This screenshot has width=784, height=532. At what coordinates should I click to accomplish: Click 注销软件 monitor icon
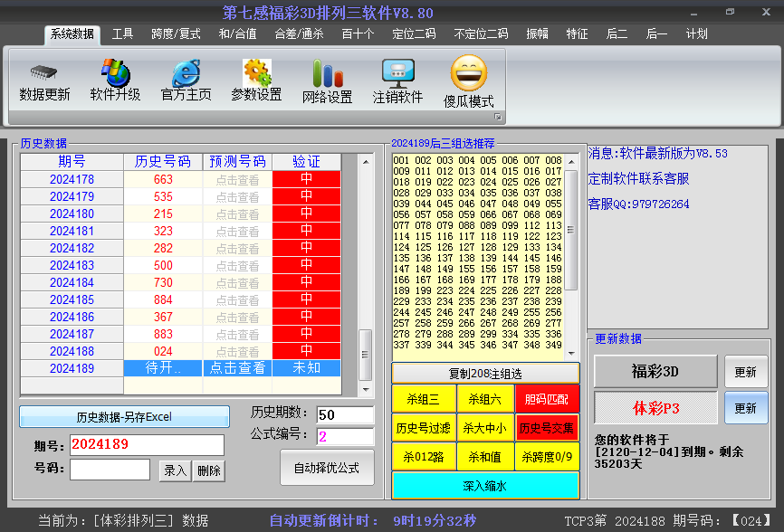(x=398, y=73)
